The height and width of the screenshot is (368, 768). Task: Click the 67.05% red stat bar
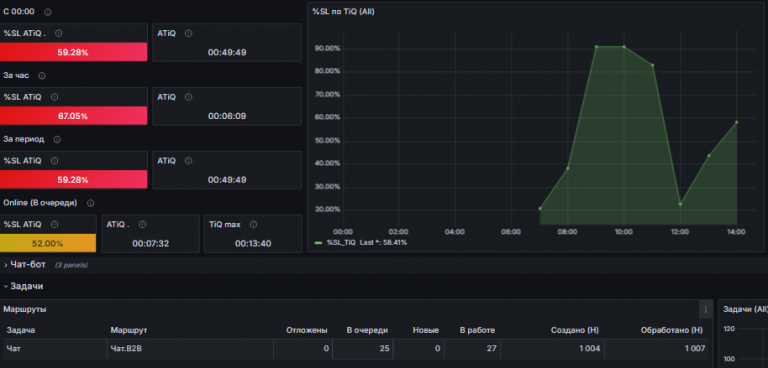coord(73,116)
